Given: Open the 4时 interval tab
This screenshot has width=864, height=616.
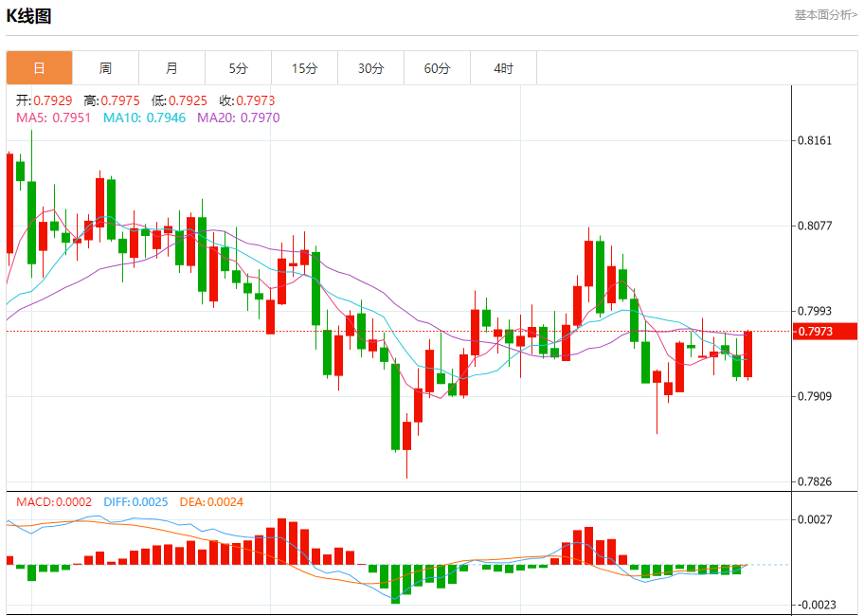Looking at the screenshot, I should (504, 68).
